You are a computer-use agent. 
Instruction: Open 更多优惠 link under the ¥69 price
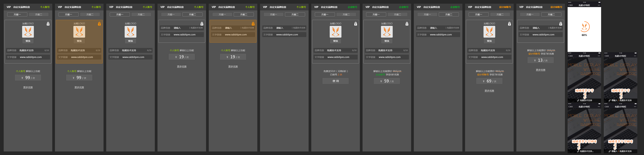[489, 91]
